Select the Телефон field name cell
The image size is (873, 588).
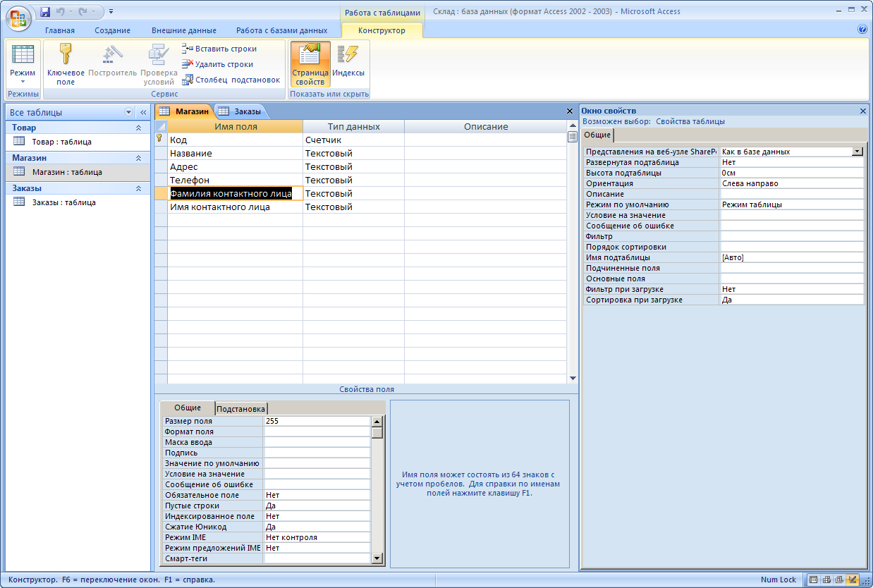[x=236, y=180]
